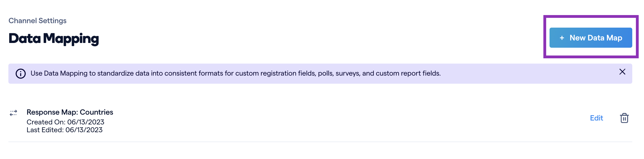Click the date 06/13/2023 after Created On
644x159 pixels.
pyautogui.click(x=86, y=122)
